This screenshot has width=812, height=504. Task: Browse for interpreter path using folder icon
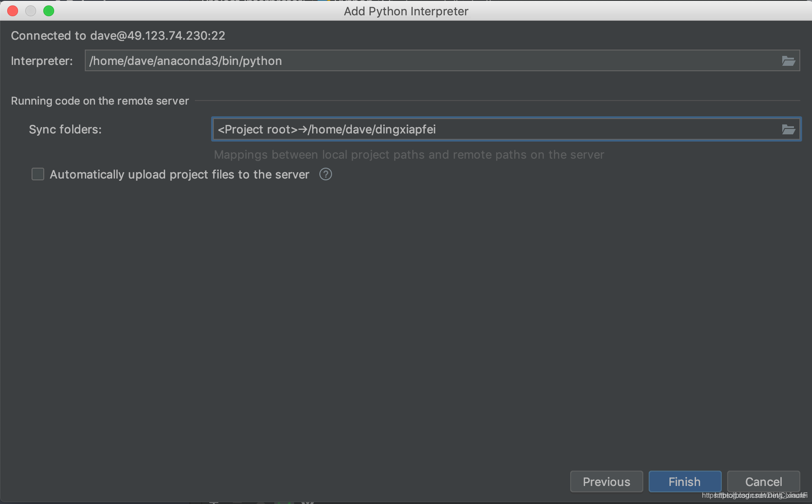[788, 61]
